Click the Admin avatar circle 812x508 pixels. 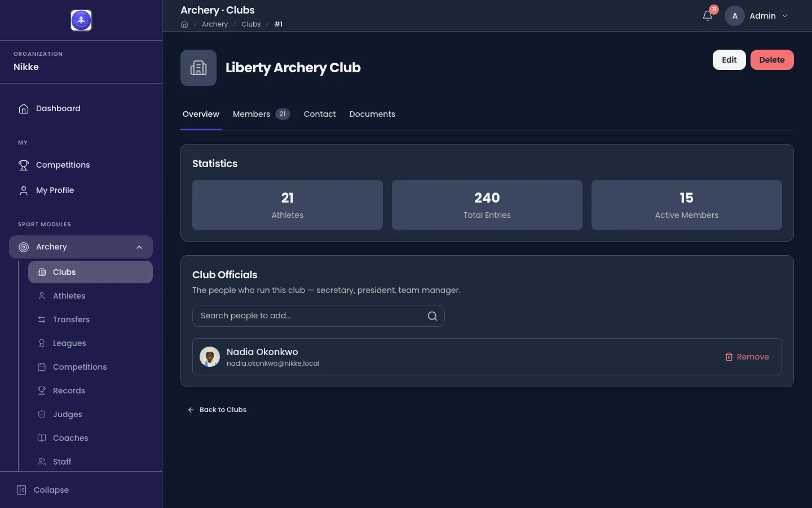(x=735, y=16)
